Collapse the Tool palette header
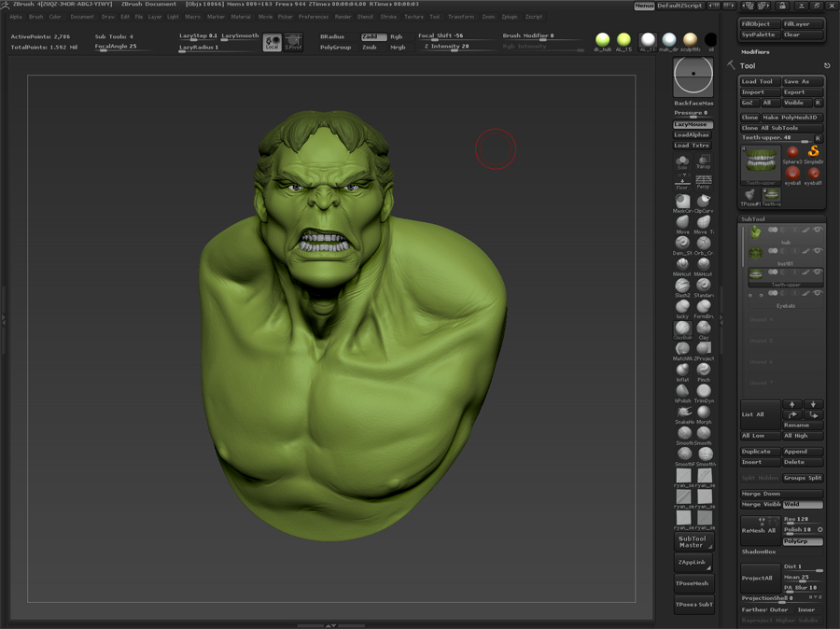Screen dimensions: 840x629 point(748,66)
